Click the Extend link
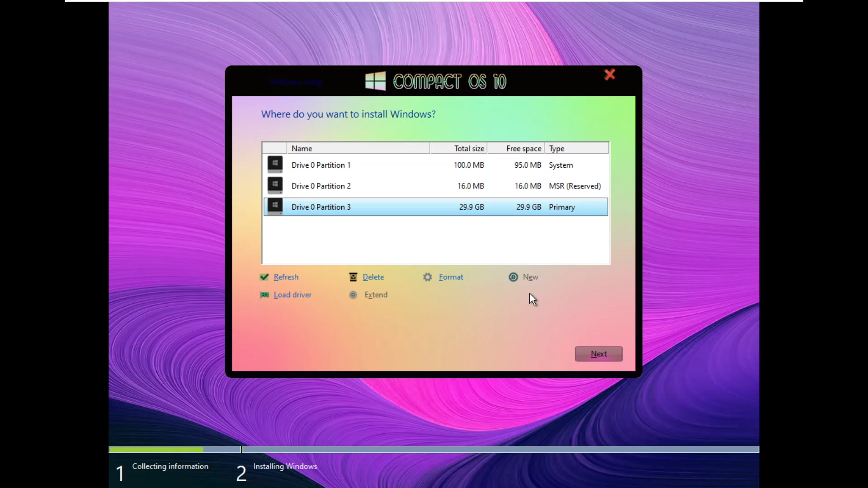Image resolution: width=868 pixels, height=488 pixels. pyautogui.click(x=376, y=295)
